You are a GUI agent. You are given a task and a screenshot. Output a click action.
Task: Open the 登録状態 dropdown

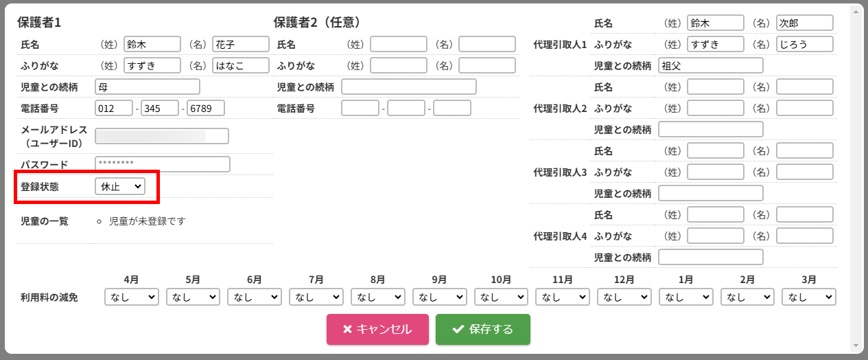(120, 186)
